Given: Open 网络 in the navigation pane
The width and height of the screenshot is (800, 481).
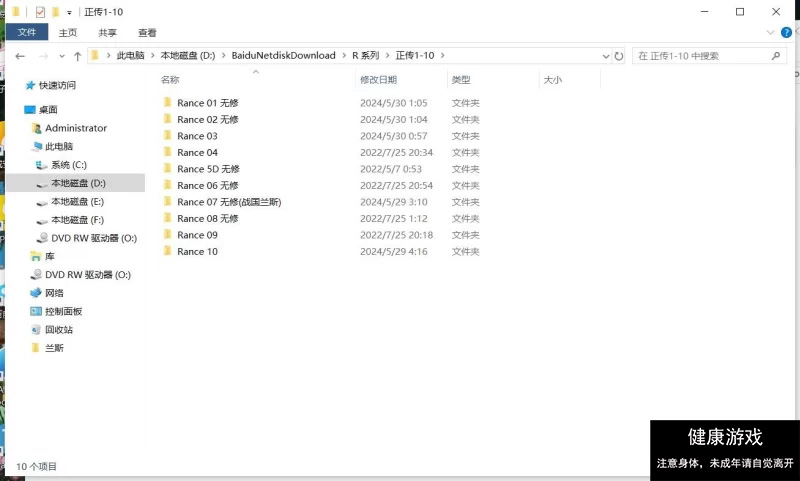Looking at the screenshot, I should pos(54,293).
